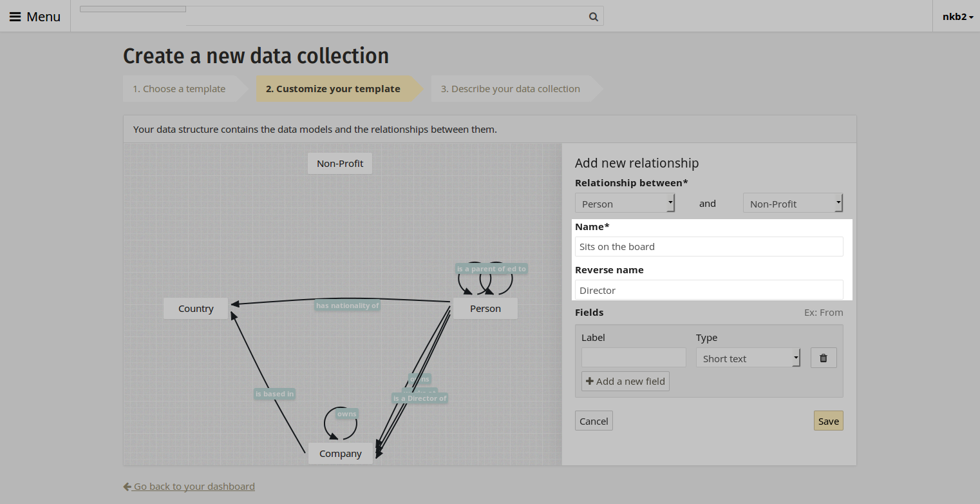Delete the field with trash icon

click(x=824, y=358)
